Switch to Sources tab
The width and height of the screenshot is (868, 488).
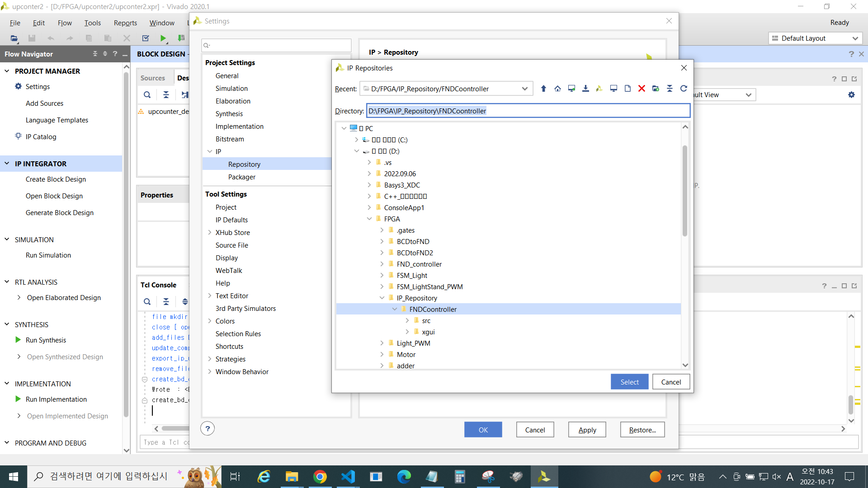click(153, 78)
